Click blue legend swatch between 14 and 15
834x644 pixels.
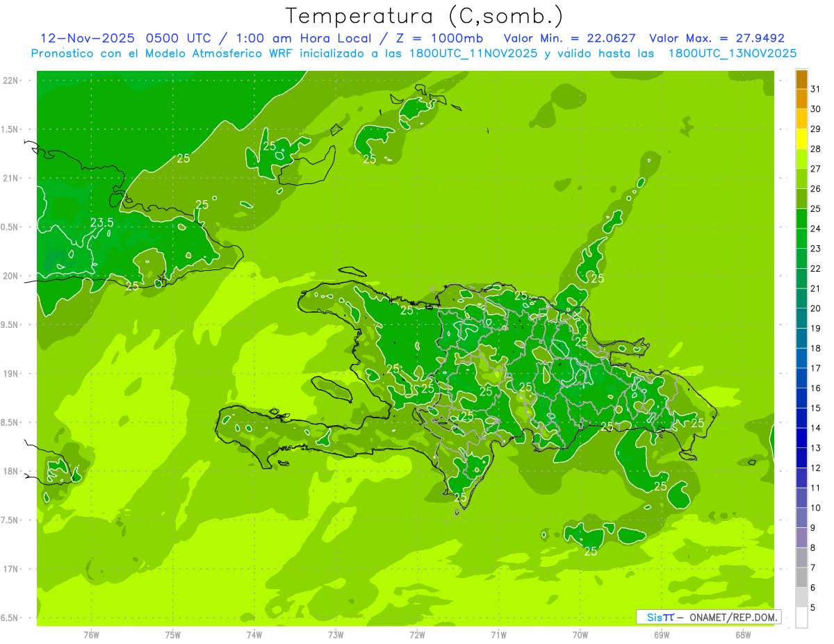pos(801,418)
